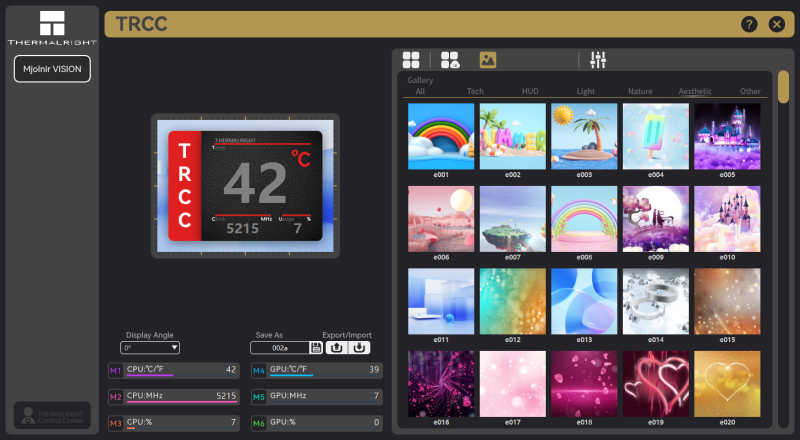This screenshot has width=800, height=440.
Task: Click the Save As name field
Action: click(x=280, y=348)
